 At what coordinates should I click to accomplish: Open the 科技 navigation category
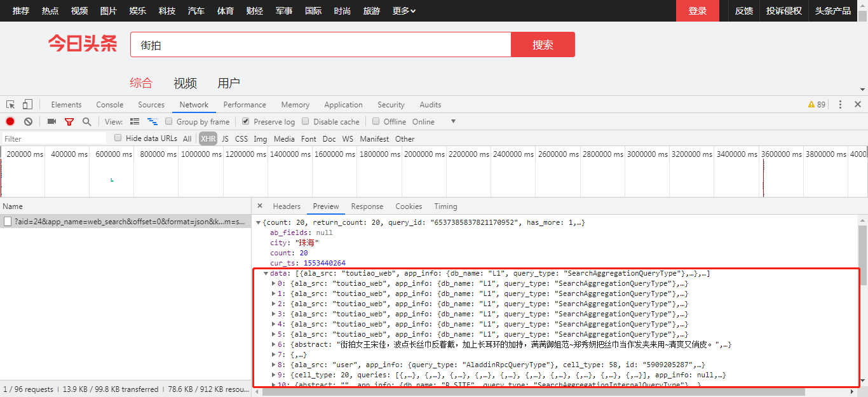click(x=167, y=11)
